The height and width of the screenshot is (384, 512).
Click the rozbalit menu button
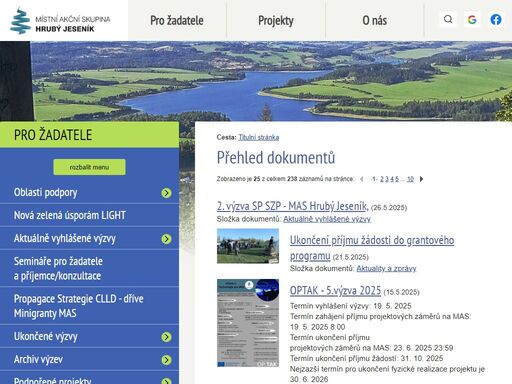coord(89,167)
